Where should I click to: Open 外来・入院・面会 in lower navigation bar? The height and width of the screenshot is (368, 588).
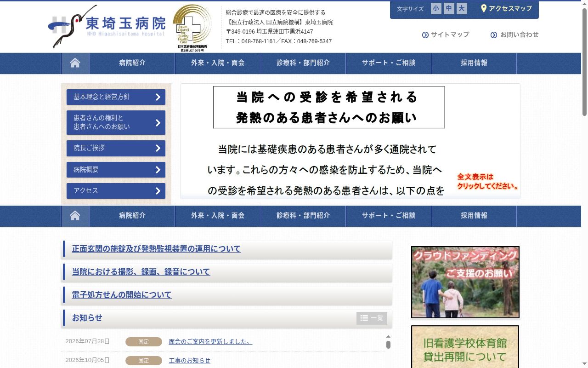[x=218, y=216]
